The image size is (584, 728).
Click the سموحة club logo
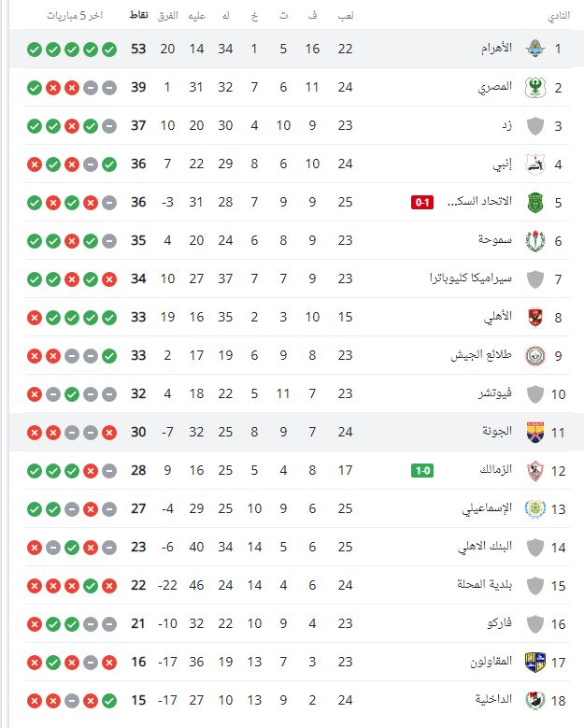pyautogui.click(x=535, y=240)
